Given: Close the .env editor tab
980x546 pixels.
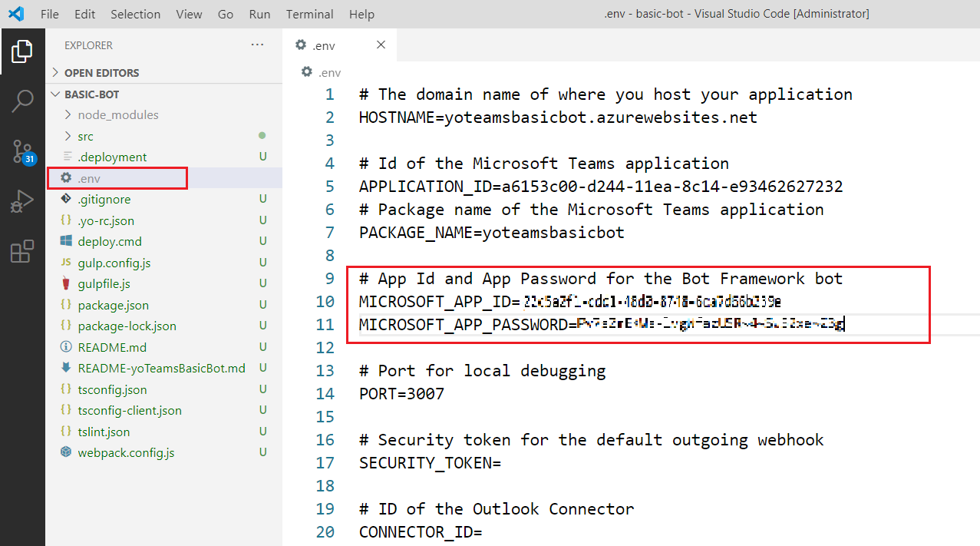Looking at the screenshot, I should [381, 45].
